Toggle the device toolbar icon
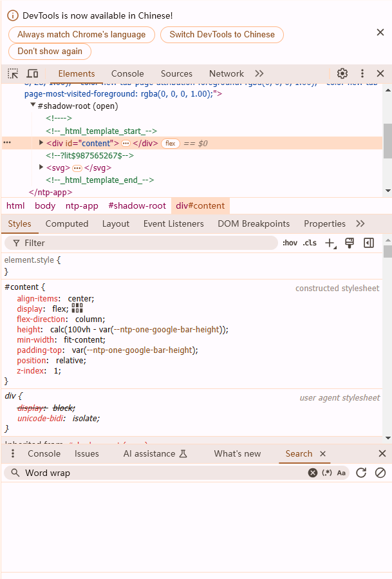 pyautogui.click(x=32, y=73)
